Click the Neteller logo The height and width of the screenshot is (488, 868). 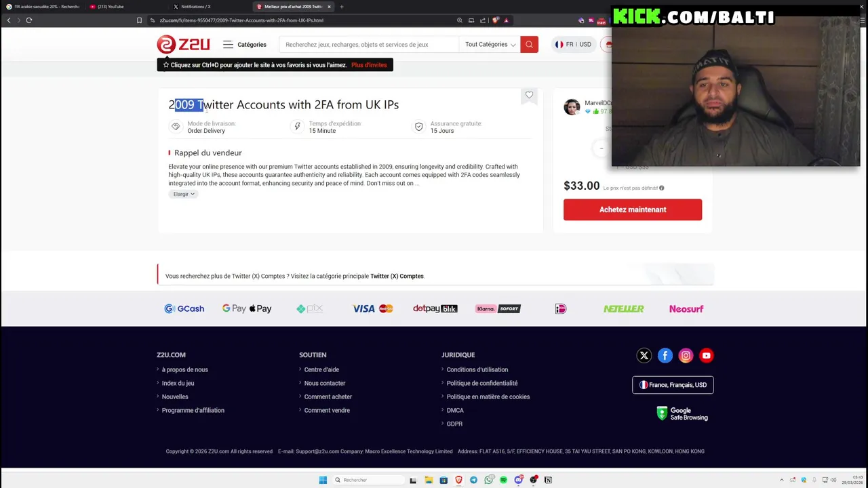pyautogui.click(x=624, y=309)
